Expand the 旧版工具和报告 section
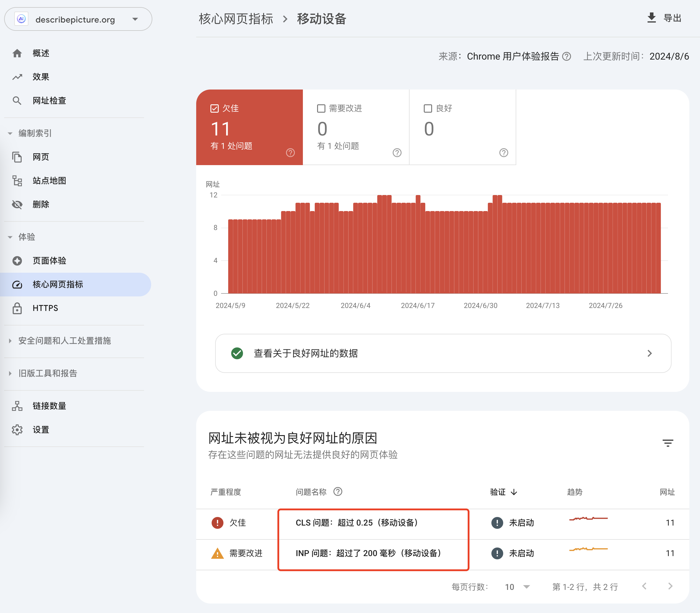The image size is (700, 613). (10, 373)
